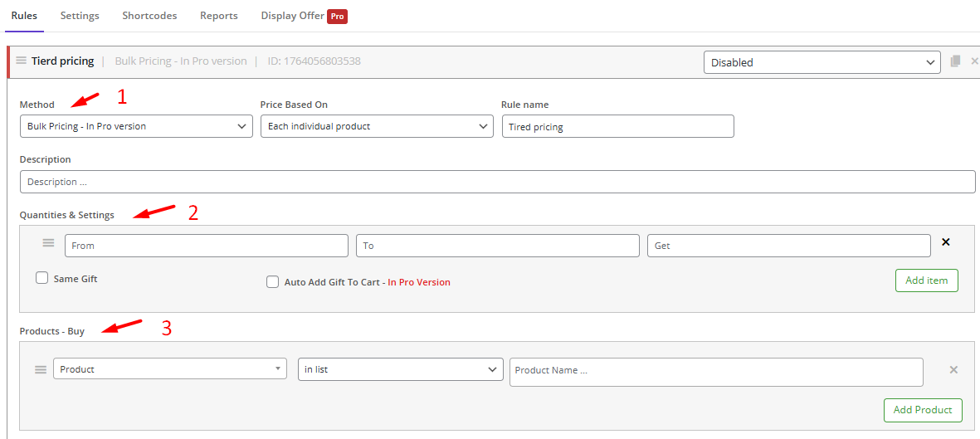
Task: Click the Add item button
Action: coord(926,280)
